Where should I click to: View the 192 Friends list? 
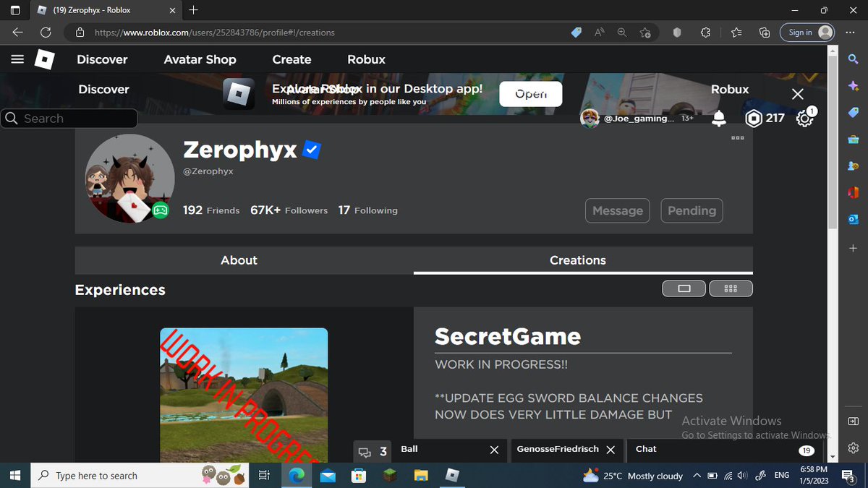click(x=211, y=210)
